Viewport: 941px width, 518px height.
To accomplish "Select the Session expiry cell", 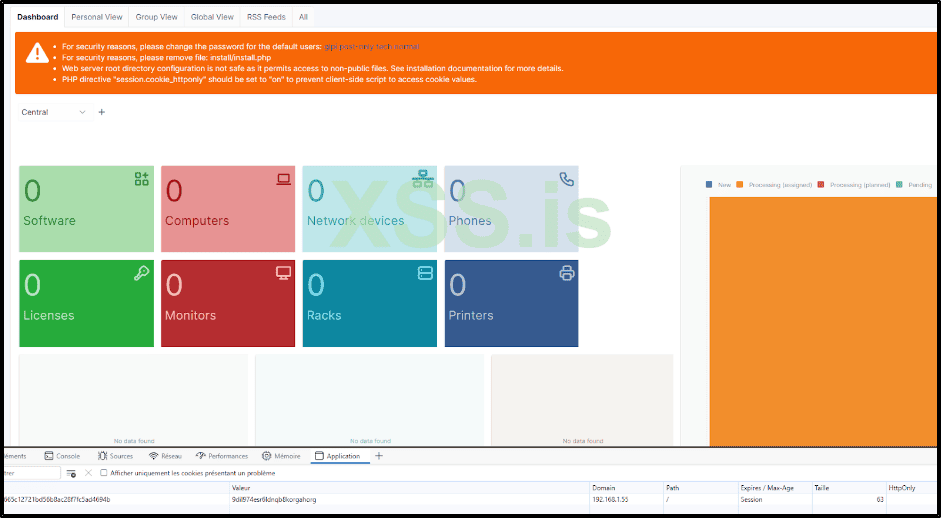I will 751,499.
